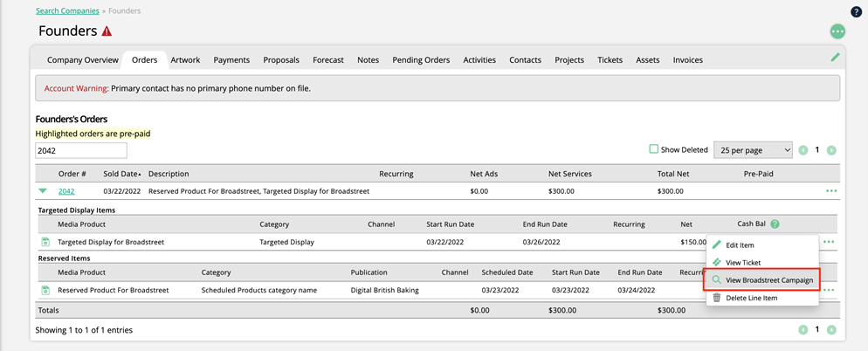
Task: Click the red warning triangle beside Founders
Action: click(x=107, y=31)
